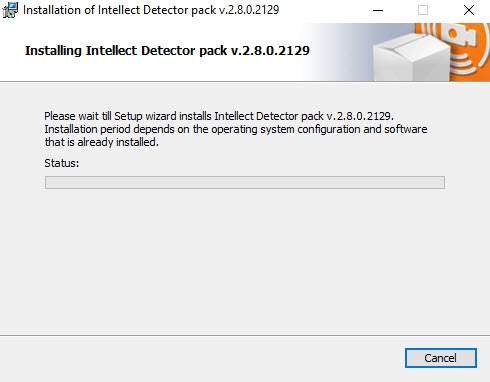Click the 'Please wait till Setup wizard' message
This screenshot has height=382, width=490.
click(219, 116)
